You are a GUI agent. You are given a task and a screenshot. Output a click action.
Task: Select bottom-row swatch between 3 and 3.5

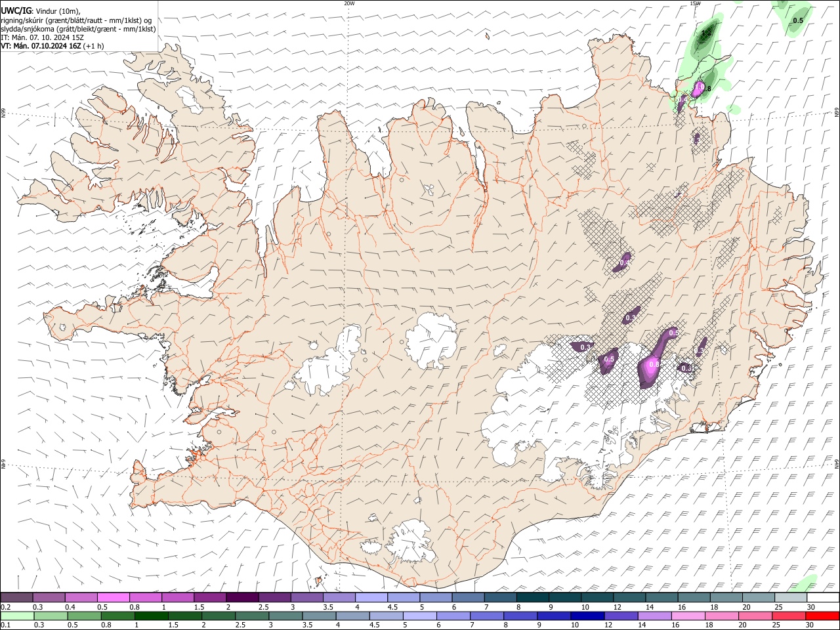[x=285, y=616]
